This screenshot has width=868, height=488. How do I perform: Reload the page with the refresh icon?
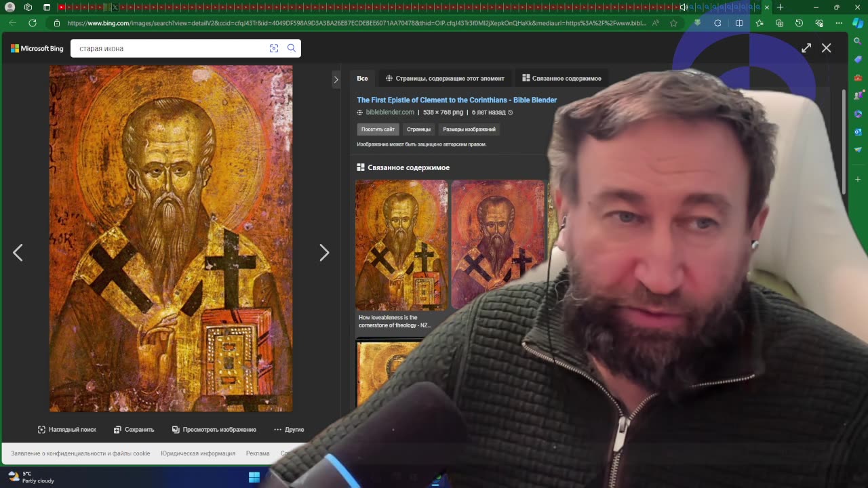pyautogui.click(x=33, y=23)
